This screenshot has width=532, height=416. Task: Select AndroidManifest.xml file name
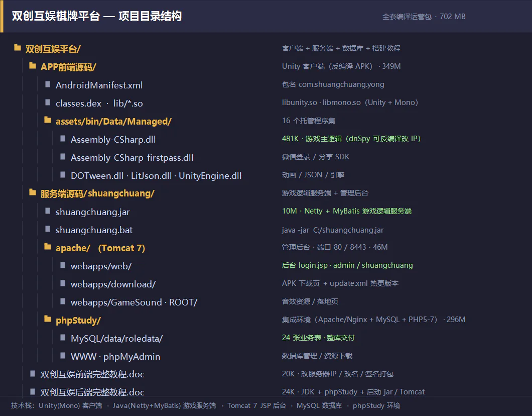[99, 85]
